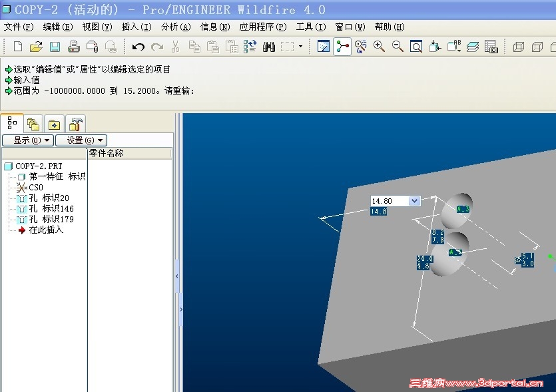
Task: Toggle the spin center icon
Action: (342, 47)
